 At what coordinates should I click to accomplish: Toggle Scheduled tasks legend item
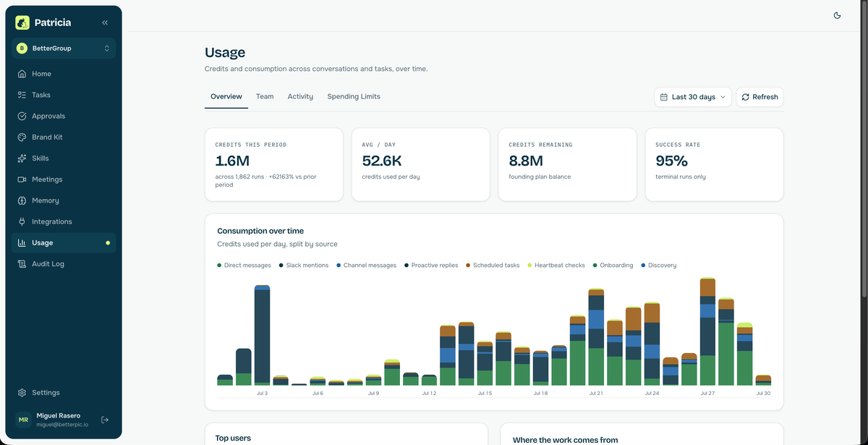pos(493,266)
